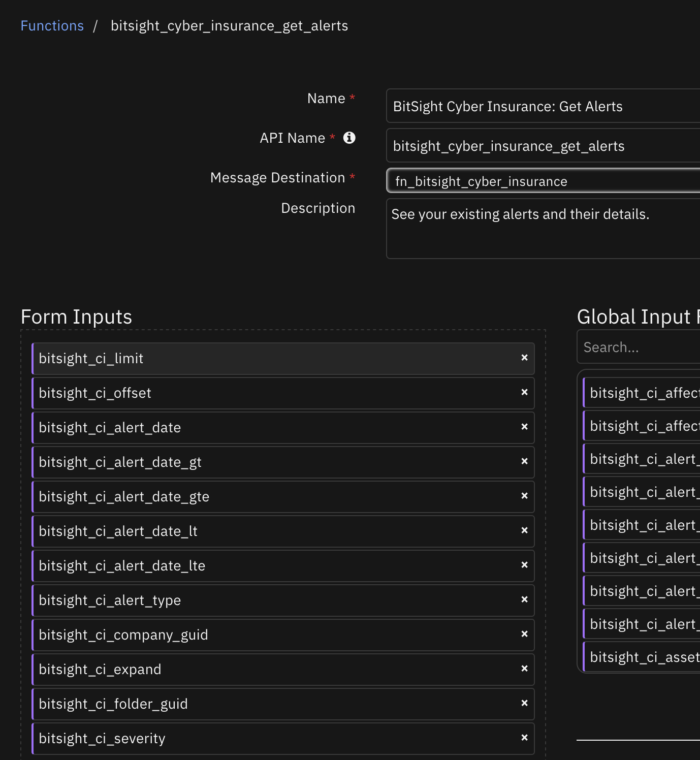Remove bitsight_ci_alert_date from form inputs
700x760 pixels.
click(x=525, y=427)
